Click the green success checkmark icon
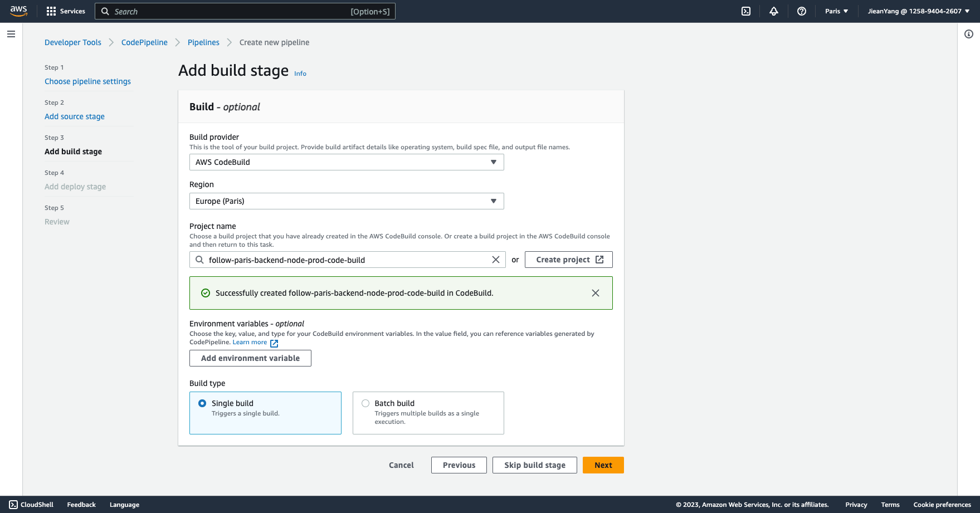 [206, 293]
